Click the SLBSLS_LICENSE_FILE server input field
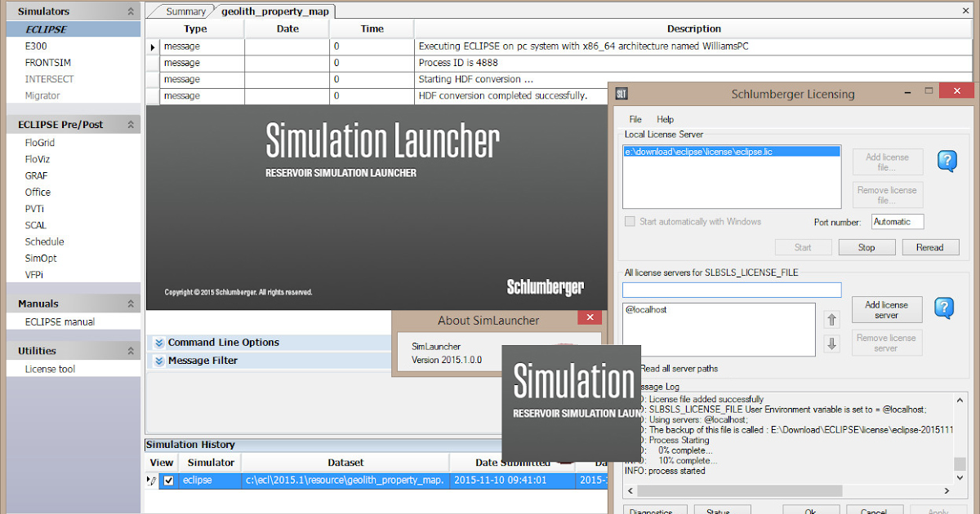Image resolution: width=980 pixels, height=514 pixels. 731,289
